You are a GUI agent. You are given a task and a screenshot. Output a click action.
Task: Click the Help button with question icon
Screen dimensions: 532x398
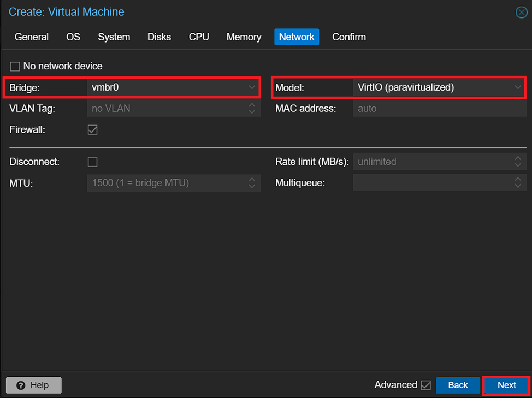click(x=34, y=385)
